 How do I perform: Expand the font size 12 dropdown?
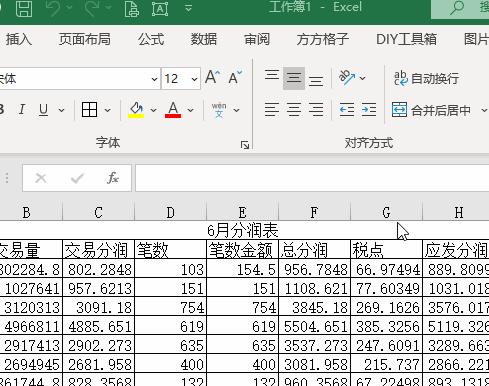[194, 79]
